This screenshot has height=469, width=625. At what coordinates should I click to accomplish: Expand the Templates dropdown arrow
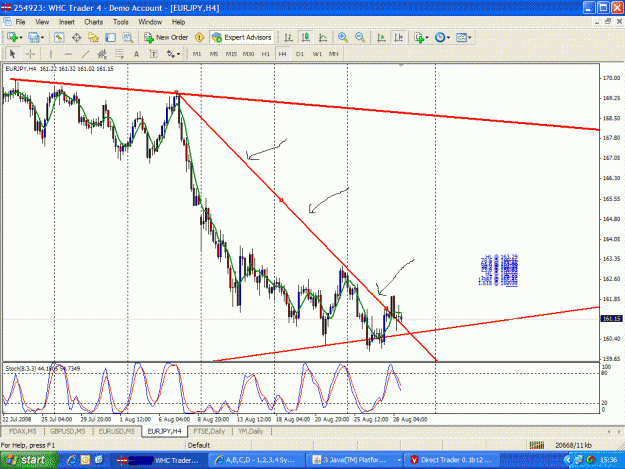[x=470, y=38]
